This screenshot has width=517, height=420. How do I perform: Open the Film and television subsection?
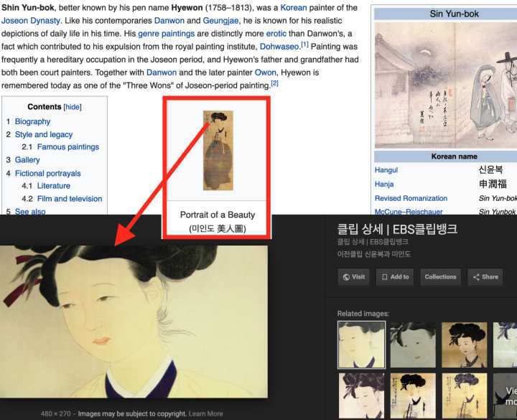[70, 198]
